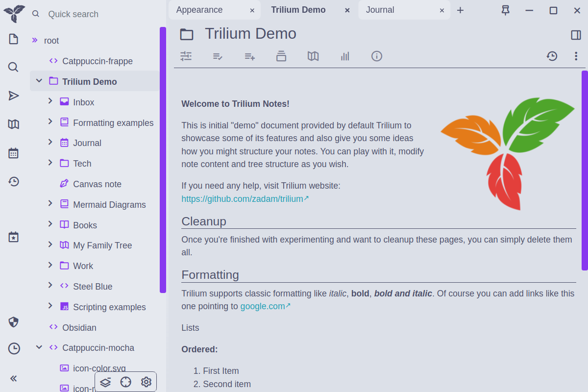Collapse the Catppuccin-mocha node
This screenshot has height=392, width=588.
pos(39,347)
